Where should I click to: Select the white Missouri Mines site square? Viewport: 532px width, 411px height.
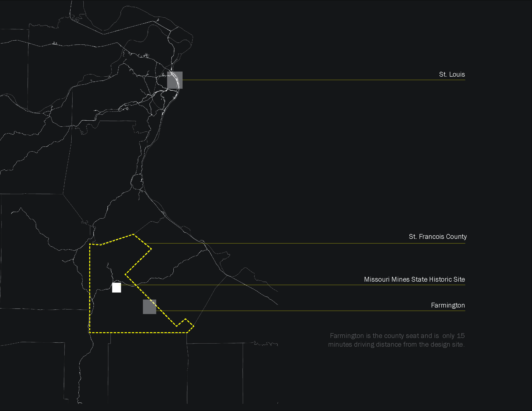click(x=117, y=287)
